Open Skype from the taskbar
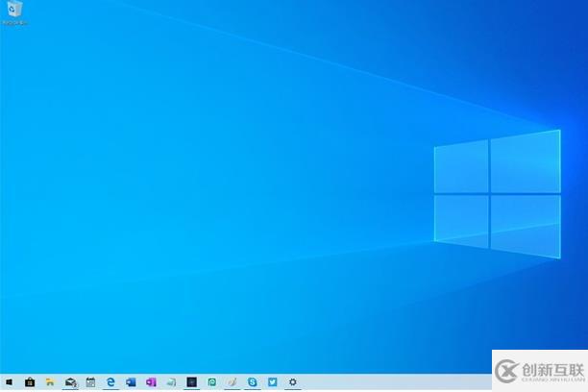Viewport: 588px width, 392px height. (253, 382)
